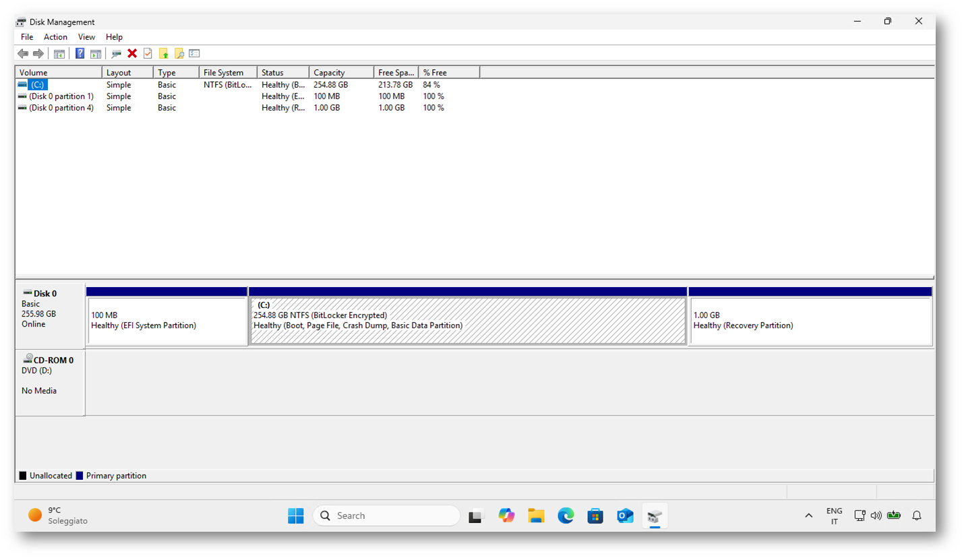Screen dimensions: 964x560
Task: Select the 100 MB EFI System Partition block
Action: (167, 321)
